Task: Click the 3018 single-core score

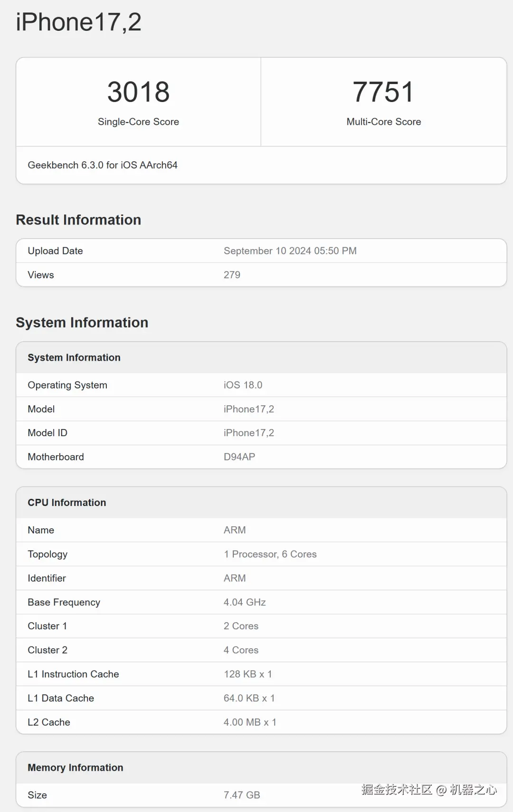Action: click(x=138, y=92)
